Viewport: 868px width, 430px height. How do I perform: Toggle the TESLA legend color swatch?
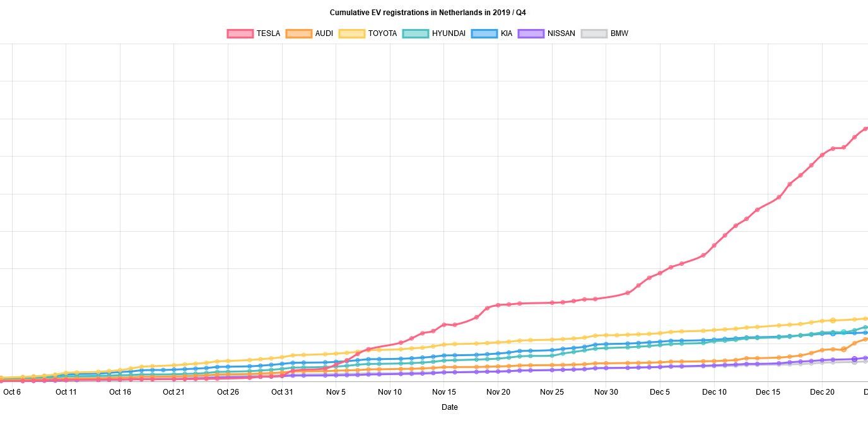point(240,33)
